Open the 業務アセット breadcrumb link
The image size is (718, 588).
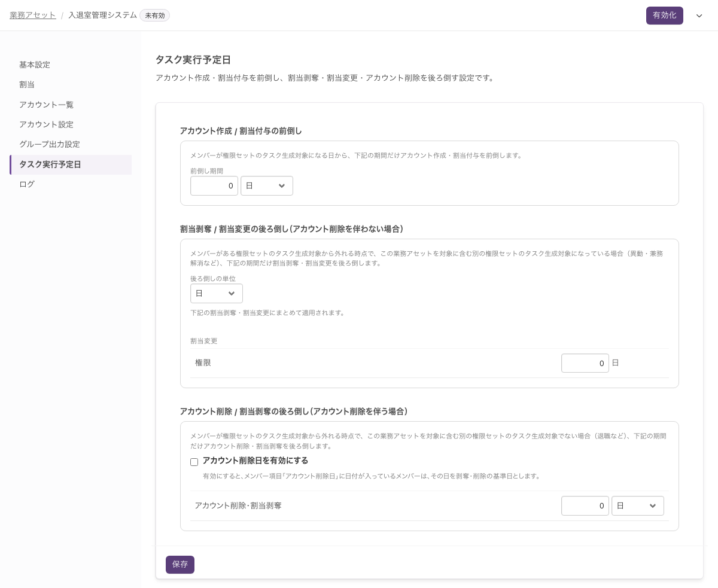pyautogui.click(x=33, y=16)
